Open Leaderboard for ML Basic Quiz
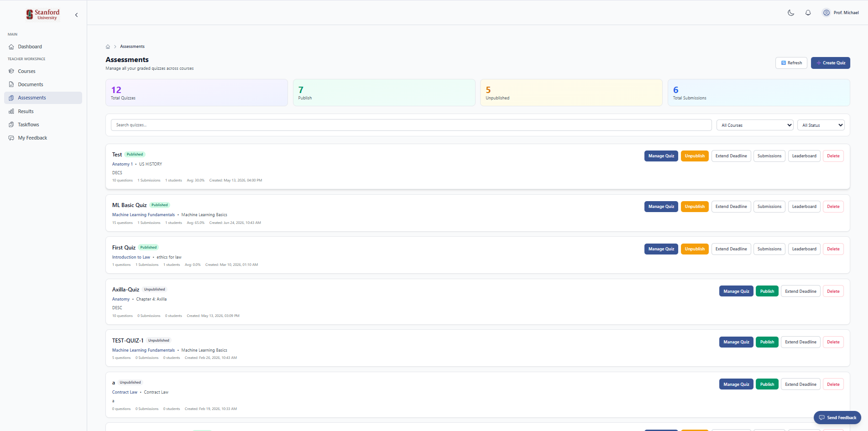This screenshot has width=868, height=431. 804,207
